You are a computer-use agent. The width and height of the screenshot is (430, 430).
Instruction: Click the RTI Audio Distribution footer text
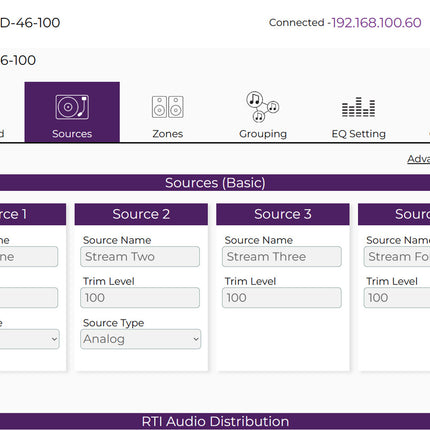215,421
